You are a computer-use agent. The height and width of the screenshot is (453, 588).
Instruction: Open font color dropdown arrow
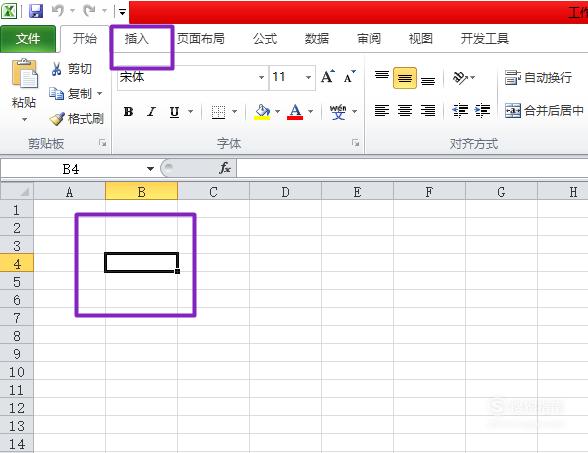pyautogui.click(x=310, y=111)
